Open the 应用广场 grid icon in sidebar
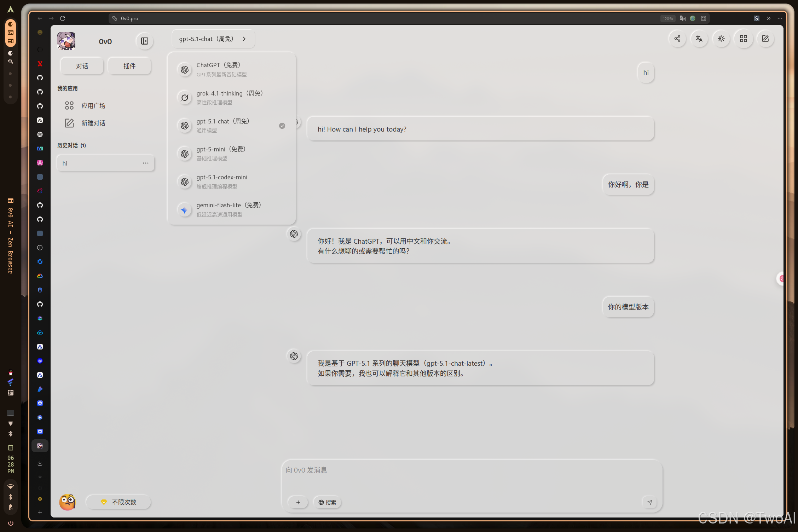 point(69,105)
